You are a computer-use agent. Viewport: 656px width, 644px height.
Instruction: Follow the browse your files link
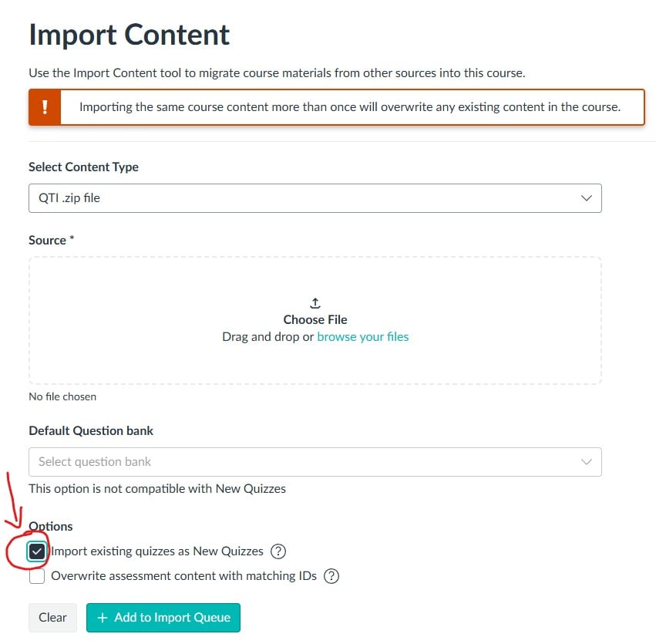pos(363,337)
